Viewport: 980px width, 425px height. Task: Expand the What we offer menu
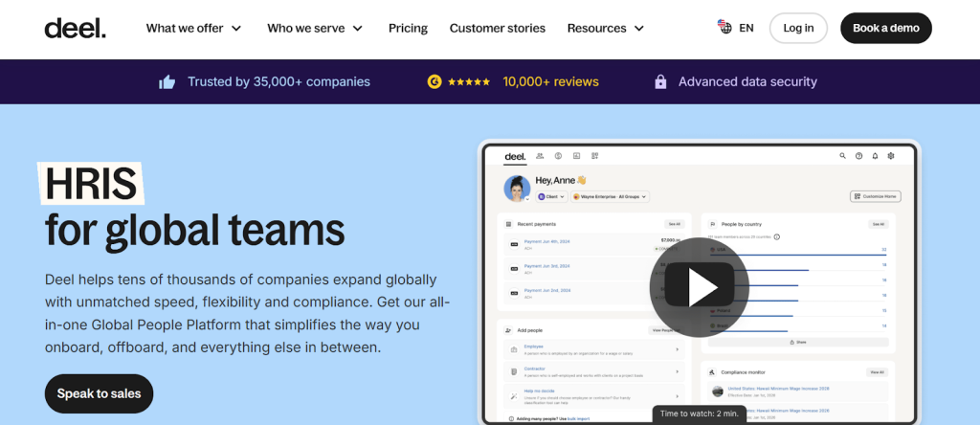pyautogui.click(x=193, y=28)
